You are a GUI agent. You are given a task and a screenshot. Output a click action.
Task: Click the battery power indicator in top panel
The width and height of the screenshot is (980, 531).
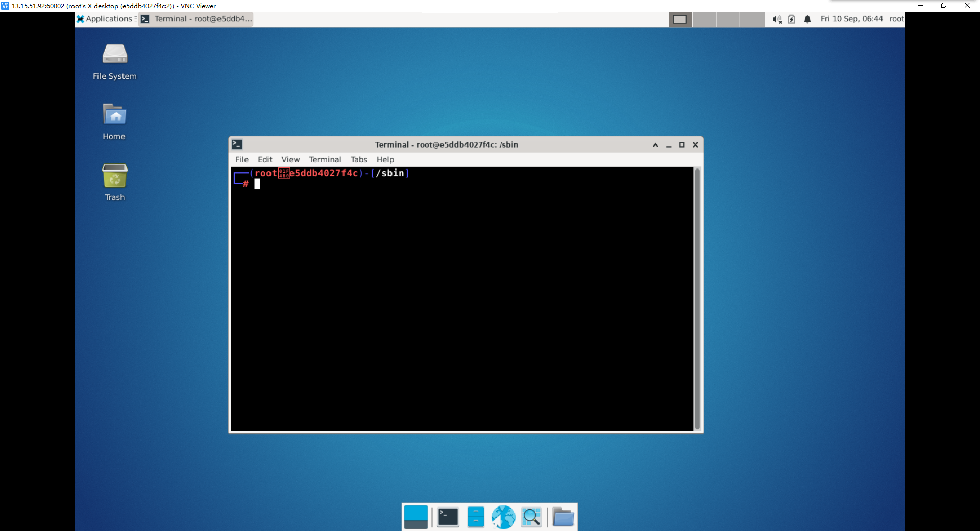792,19
